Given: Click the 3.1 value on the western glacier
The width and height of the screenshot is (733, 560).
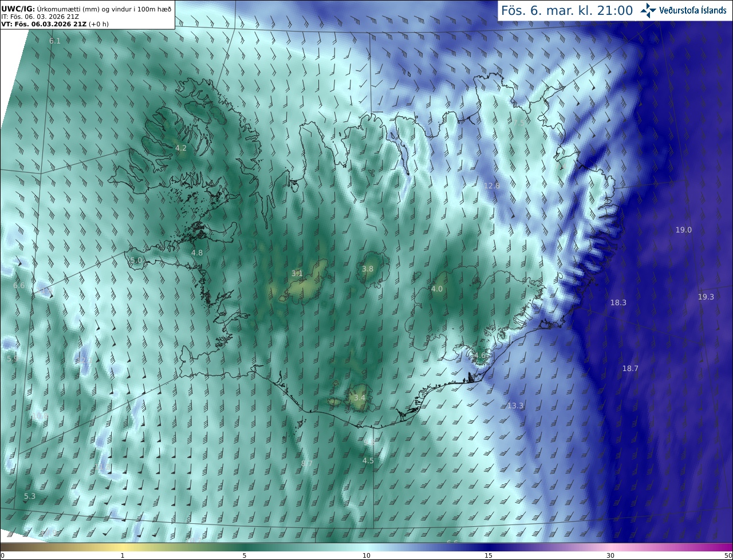Looking at the screenshot, I should click(297, 273).
